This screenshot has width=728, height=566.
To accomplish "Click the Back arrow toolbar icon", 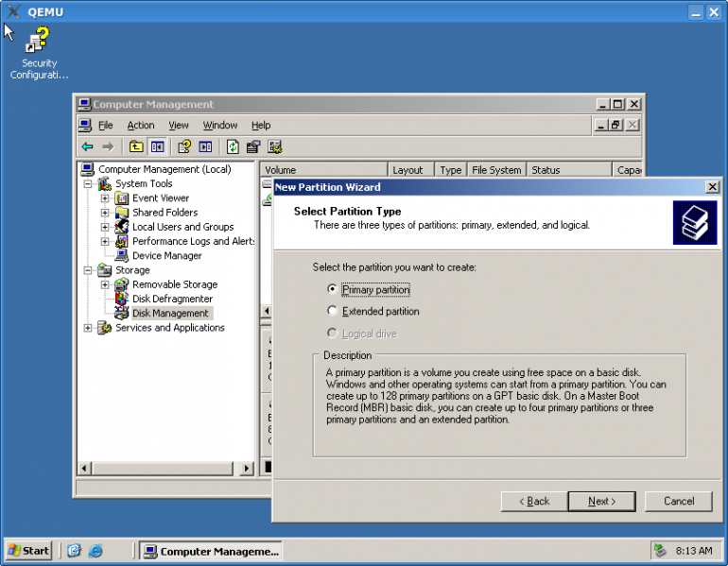I will tap(87, 146).
